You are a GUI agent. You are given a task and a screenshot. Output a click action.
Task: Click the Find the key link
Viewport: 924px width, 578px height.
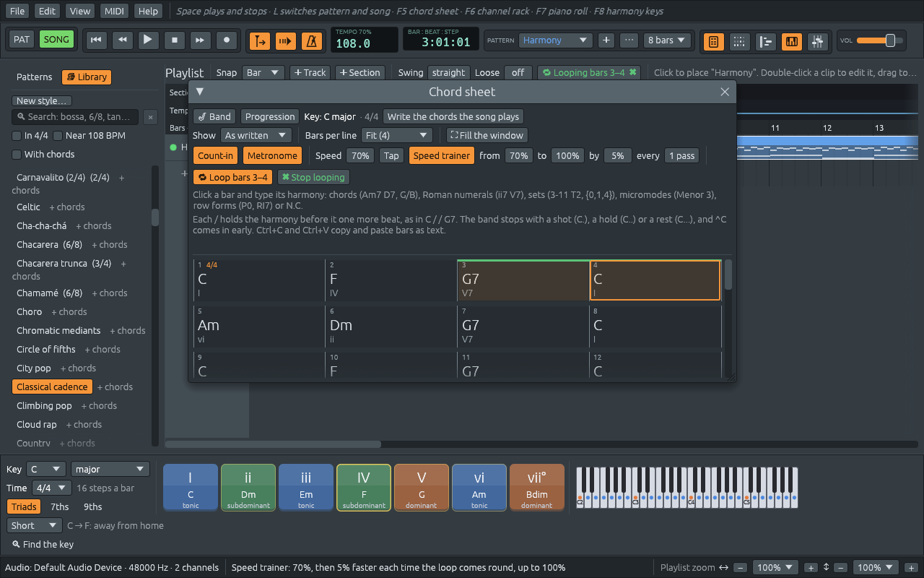click(x=43, y=545)
